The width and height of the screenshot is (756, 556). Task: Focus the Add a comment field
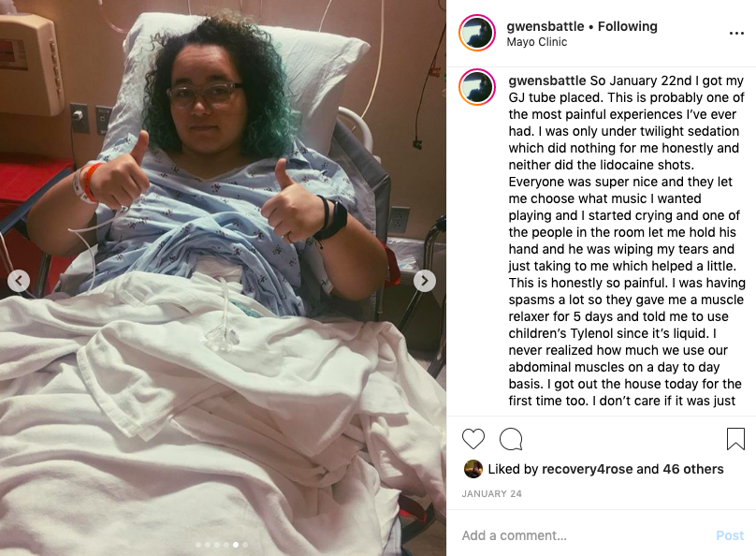[584, 535]
